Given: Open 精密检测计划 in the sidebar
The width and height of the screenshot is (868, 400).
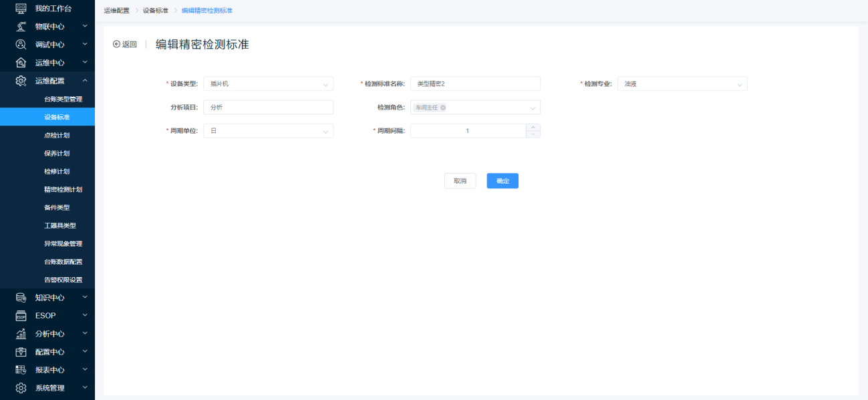Looking at the screenshot, I should pyautogui.click(x=63, y=190).
